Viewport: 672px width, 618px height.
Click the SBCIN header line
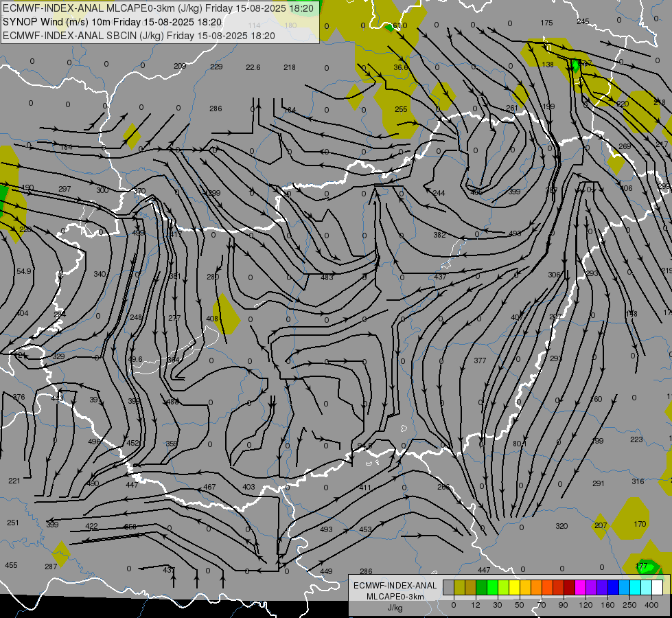139,36
